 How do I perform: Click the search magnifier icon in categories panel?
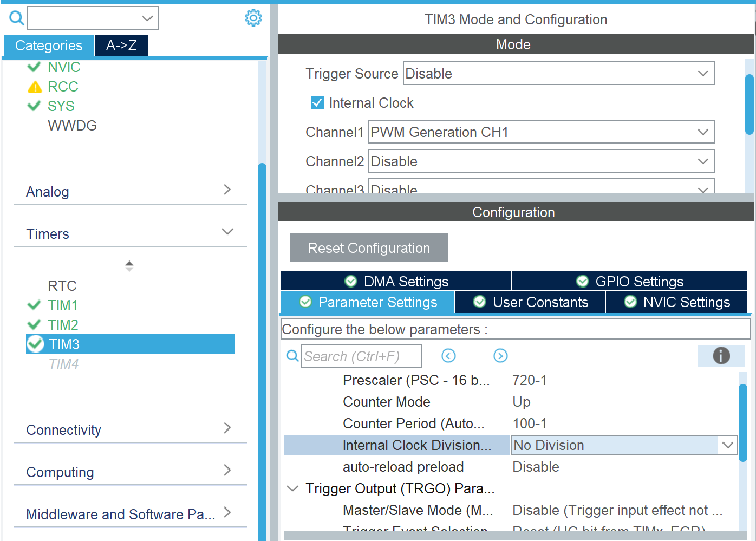(x=16, y=18)
